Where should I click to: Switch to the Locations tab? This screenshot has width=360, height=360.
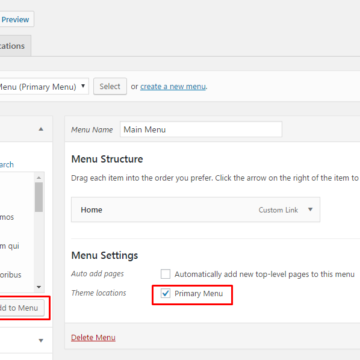pos(15,46)
